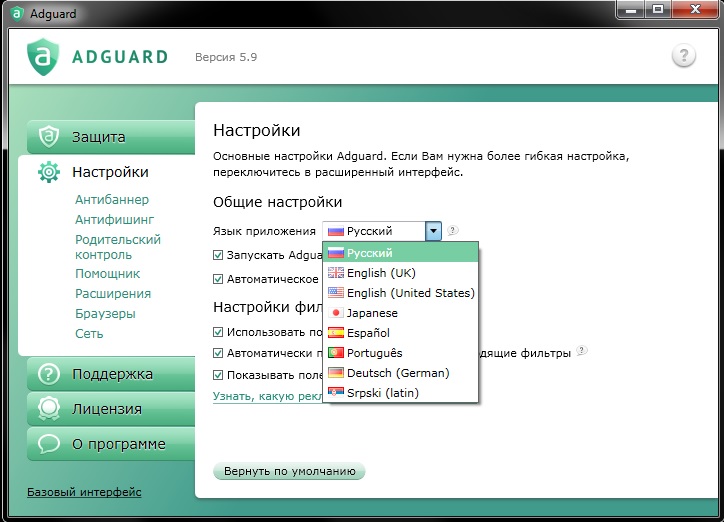Open Расширения settings

pos(113,294)
